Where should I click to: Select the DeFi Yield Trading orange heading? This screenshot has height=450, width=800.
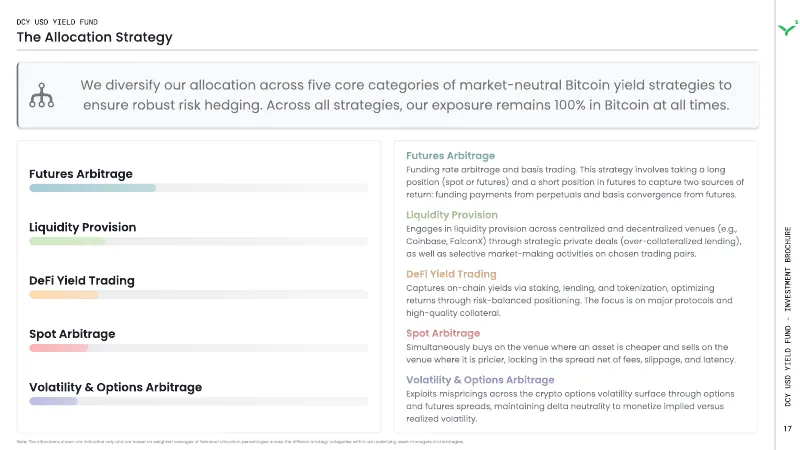click(x=451, y=274)
